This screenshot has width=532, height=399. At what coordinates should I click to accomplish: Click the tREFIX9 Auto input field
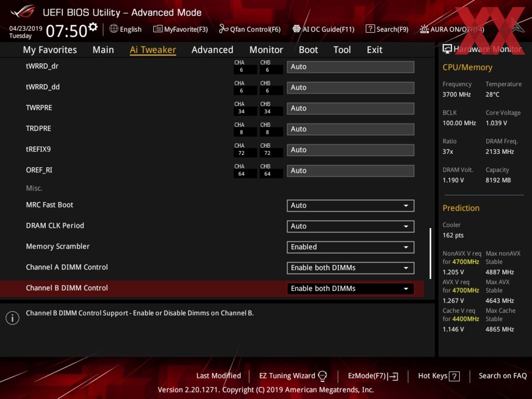(x=350, y=149)
